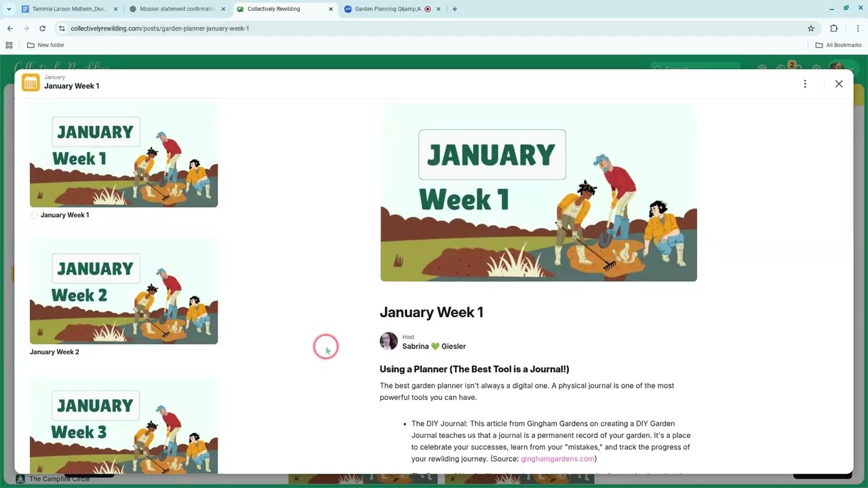This screenshot has width=868, height=488.
Task: Open the New folder bookmark
Action: [x=45, y=45]
